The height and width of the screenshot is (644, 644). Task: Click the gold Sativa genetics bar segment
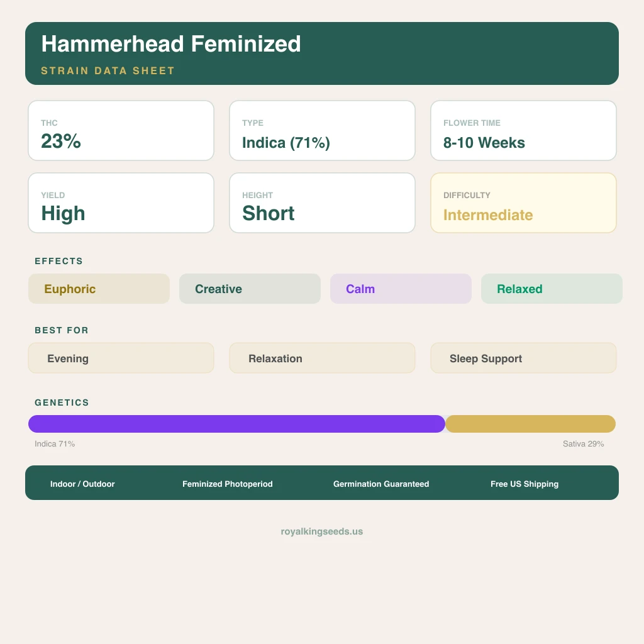click(530, 424)
